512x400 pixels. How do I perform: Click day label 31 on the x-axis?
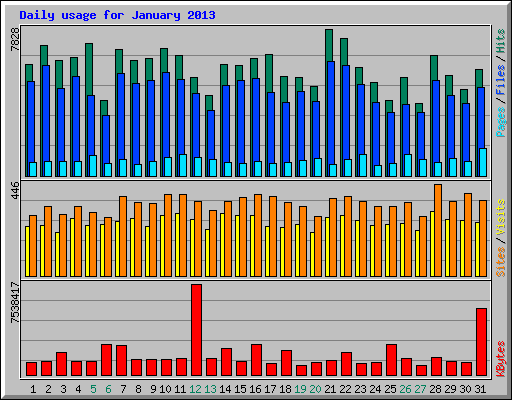click(480, 389)
